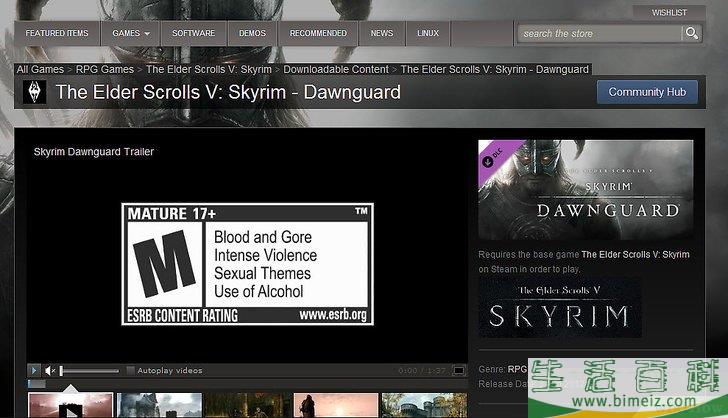Mute the trailer with the speaker icon
Screen dimensions: 728x418
[50, 370]
